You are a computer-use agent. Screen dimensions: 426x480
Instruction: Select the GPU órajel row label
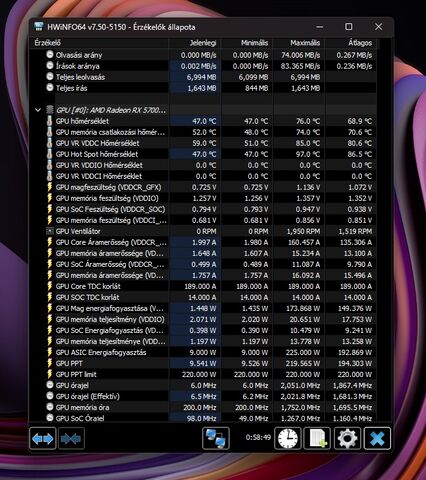click(72, 385)
